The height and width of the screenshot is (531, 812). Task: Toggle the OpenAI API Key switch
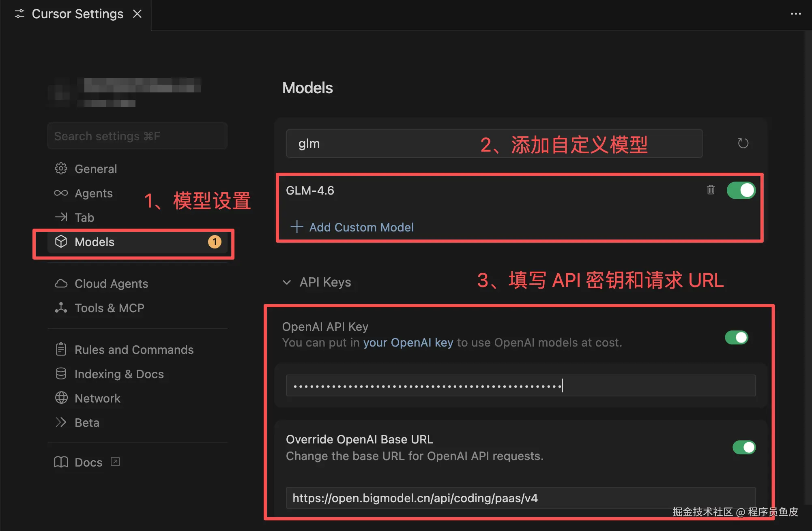[736, 337]
